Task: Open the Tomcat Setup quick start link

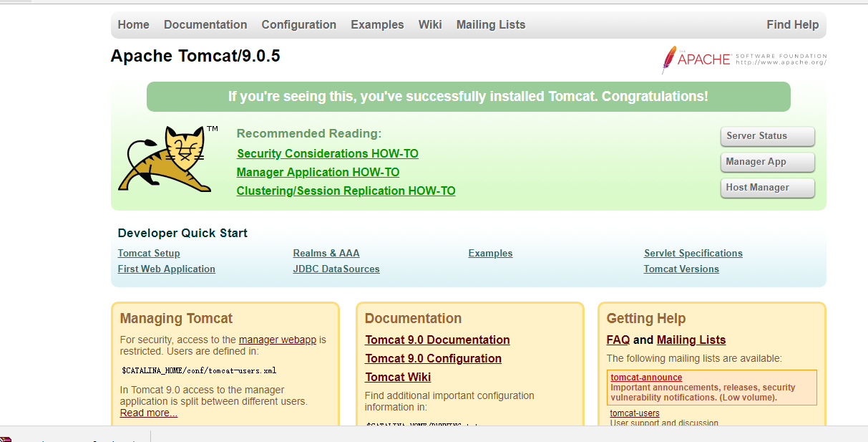Action: point(149,253)
